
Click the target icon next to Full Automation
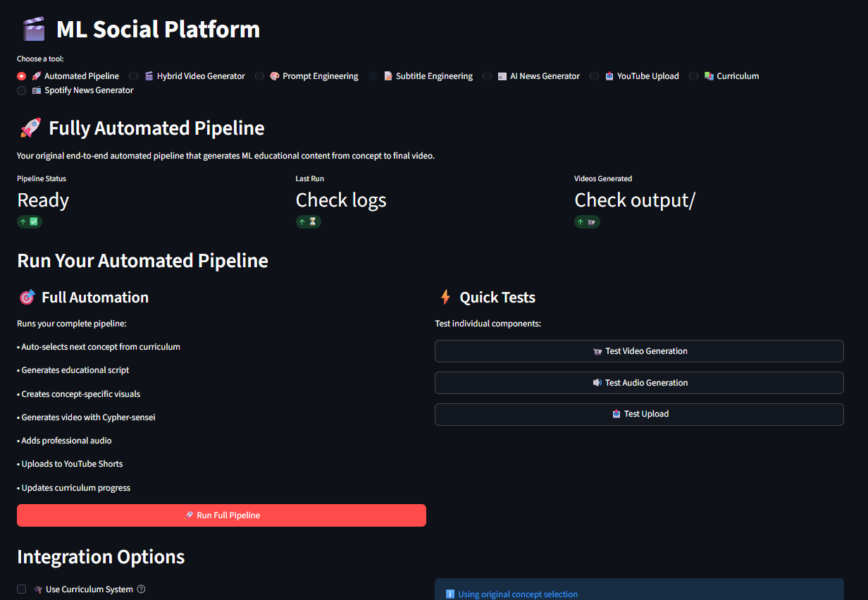click(27, 298)
